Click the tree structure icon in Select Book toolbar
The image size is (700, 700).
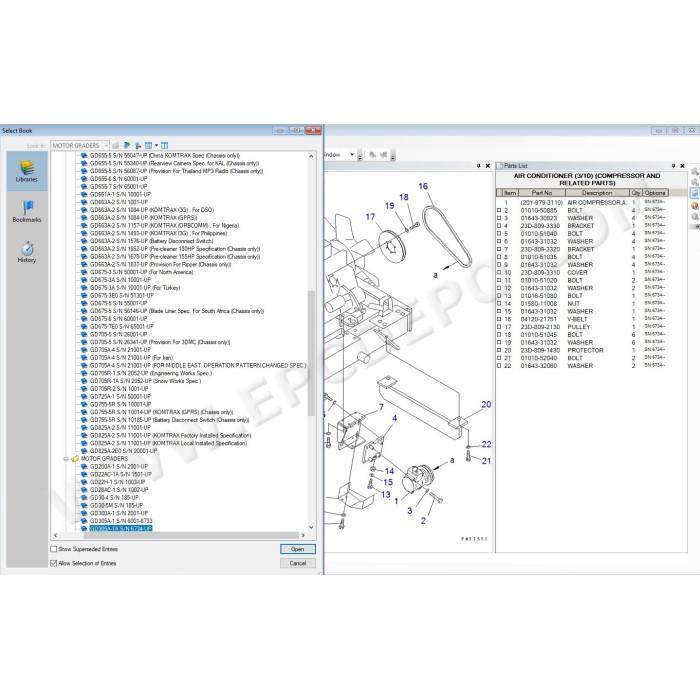pos(138,146)
